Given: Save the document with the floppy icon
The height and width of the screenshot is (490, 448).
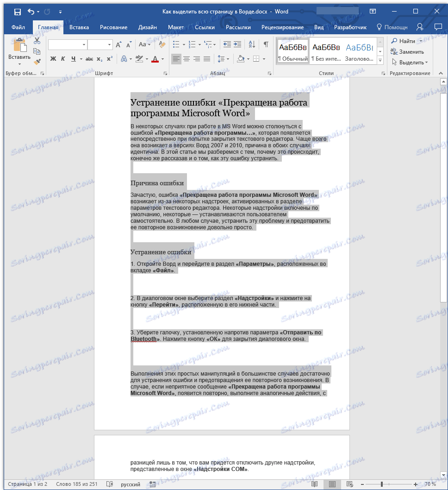Looking at the screenshot, I should coord(18,12).
